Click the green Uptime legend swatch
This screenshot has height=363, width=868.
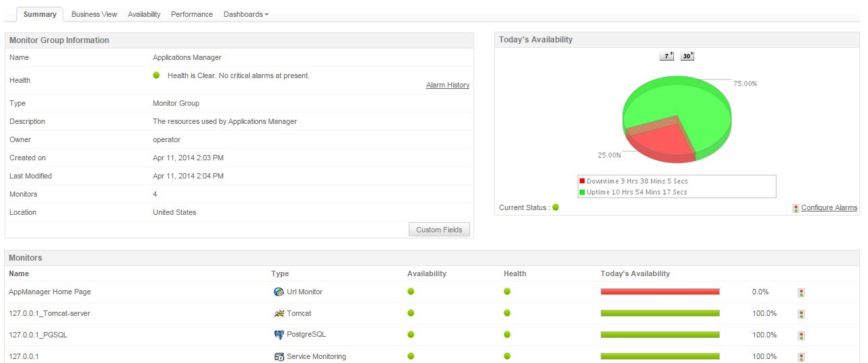582,192
